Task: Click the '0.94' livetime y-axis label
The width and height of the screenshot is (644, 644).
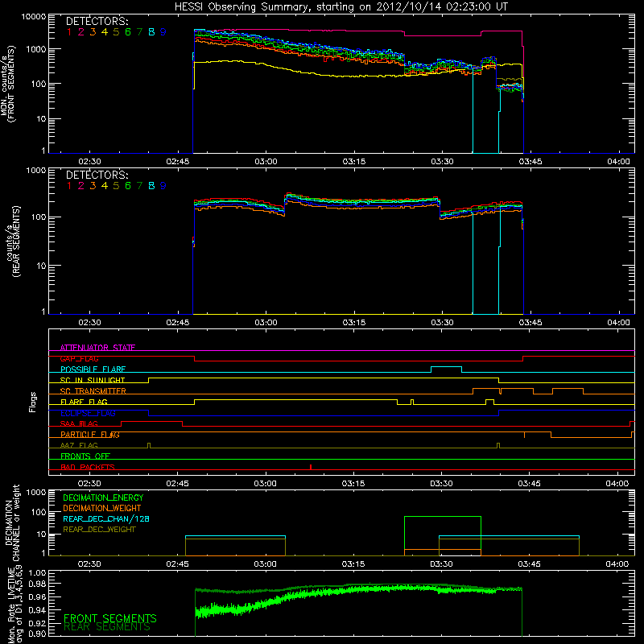Action: [x=38, y=610]
